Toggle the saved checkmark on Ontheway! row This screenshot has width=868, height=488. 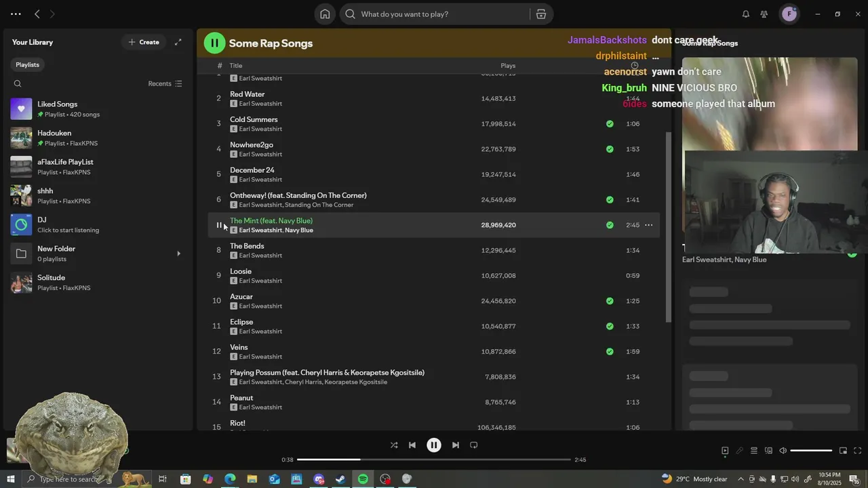tap(610, 200)
